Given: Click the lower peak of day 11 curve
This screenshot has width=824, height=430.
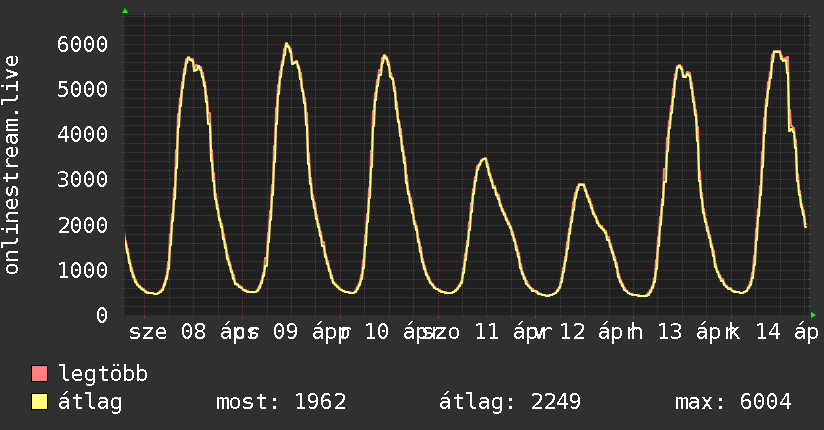Looking at the screenshot, I should click(485, 158).
